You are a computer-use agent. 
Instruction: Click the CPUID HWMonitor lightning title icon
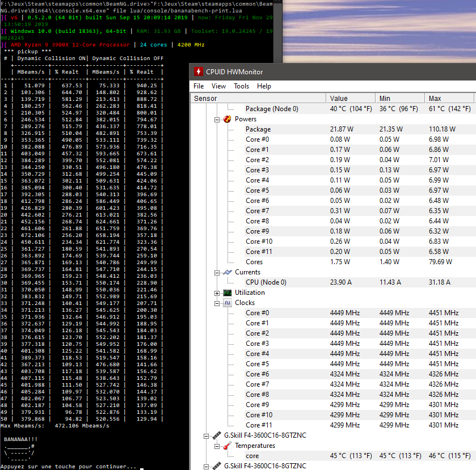(x=198, y=71)
